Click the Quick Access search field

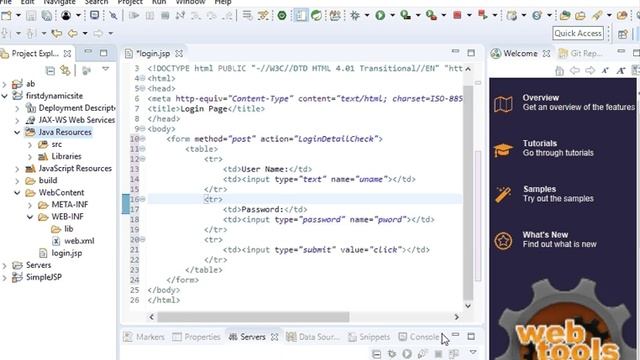(578, 33)
